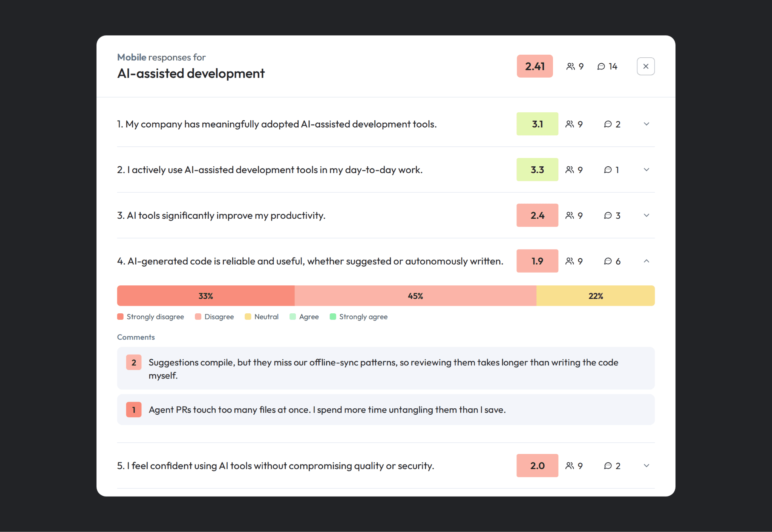Click respondents icon in question 1 row
This screenshot has height=532, width=772.
pos(570,124)
